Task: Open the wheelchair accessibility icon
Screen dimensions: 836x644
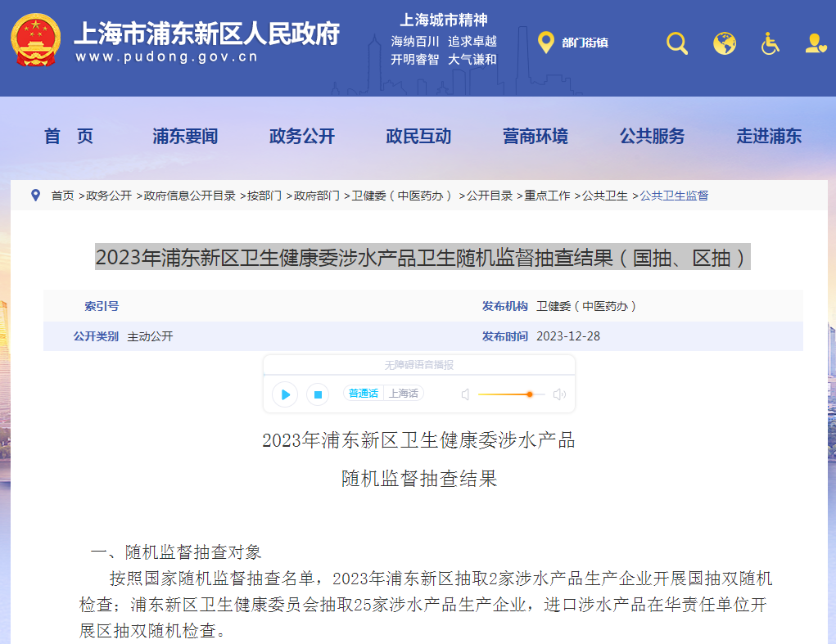Action: (x=770, y=43)
